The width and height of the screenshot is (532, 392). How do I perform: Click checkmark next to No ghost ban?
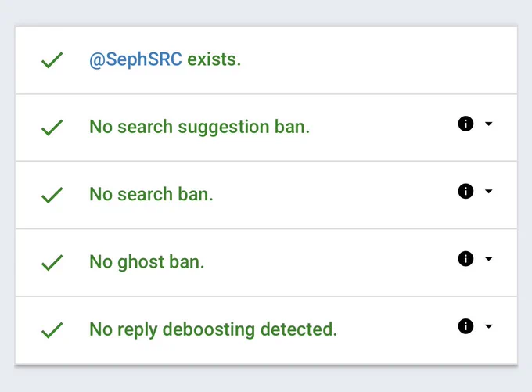point(52,263)
